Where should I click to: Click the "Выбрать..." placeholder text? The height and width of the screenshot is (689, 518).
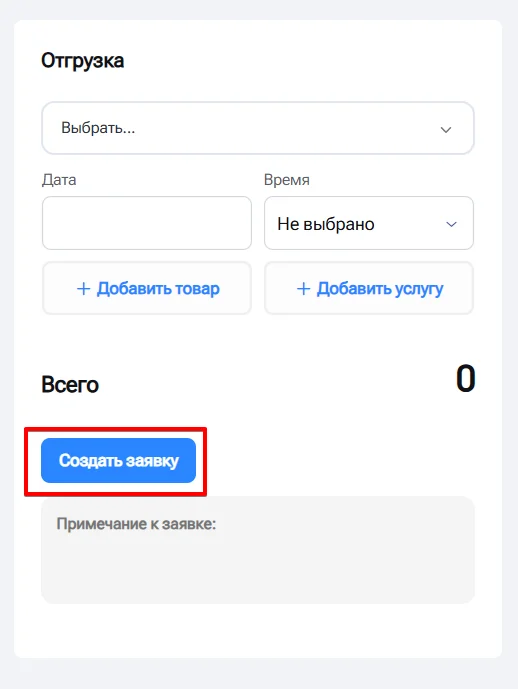tap(98, 128)
